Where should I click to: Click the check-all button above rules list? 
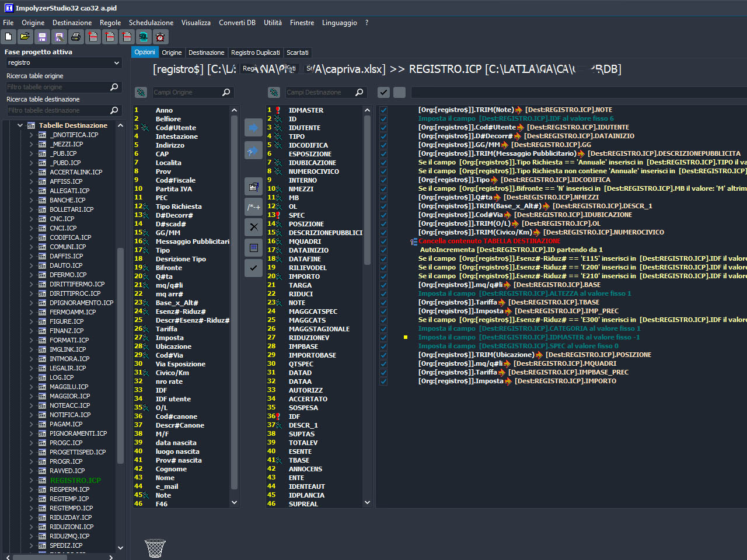click(383, 92)
